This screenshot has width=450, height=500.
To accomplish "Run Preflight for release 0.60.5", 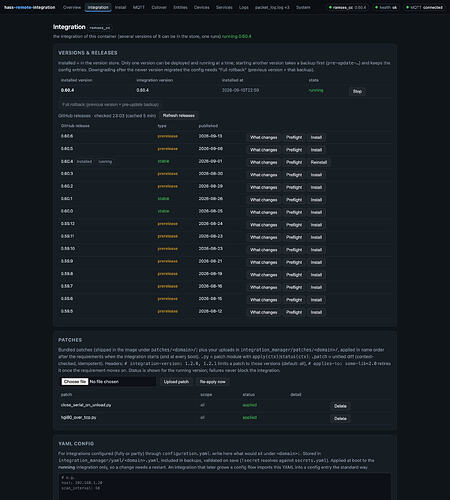I will coord(294,150).
